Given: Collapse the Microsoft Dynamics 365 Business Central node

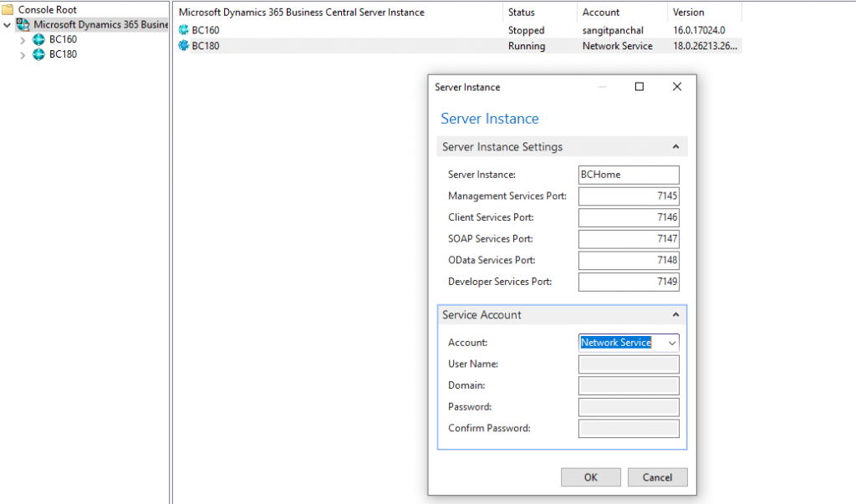Looking at the screenshot, I should pyautogui.click(x=7, y=24).
